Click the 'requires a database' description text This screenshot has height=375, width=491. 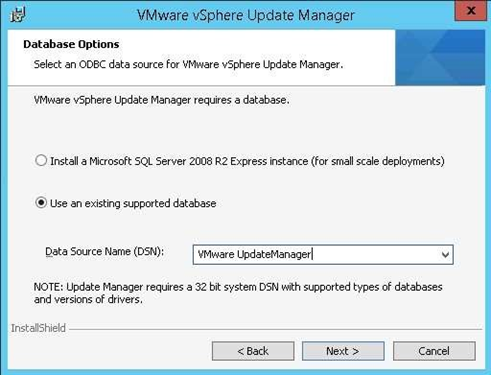point(161,100)
